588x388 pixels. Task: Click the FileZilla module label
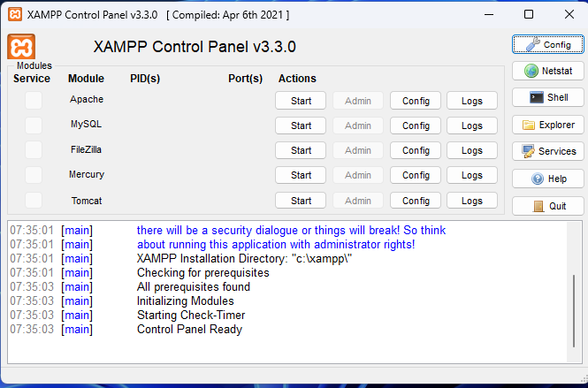click(87, 149)
